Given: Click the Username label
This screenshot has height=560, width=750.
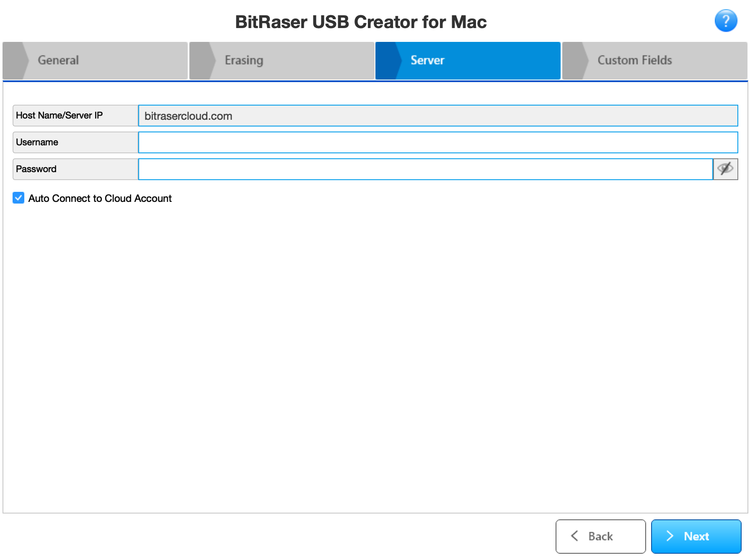Looking at the screenshot, I should (x=75, y=142).
